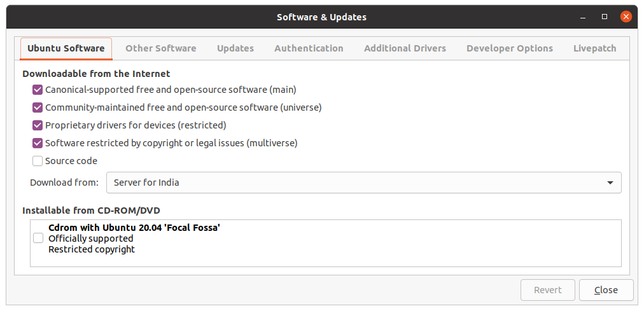Switch to the Other Software tab
Screen dimensions: 644x311
click(160, 48)
